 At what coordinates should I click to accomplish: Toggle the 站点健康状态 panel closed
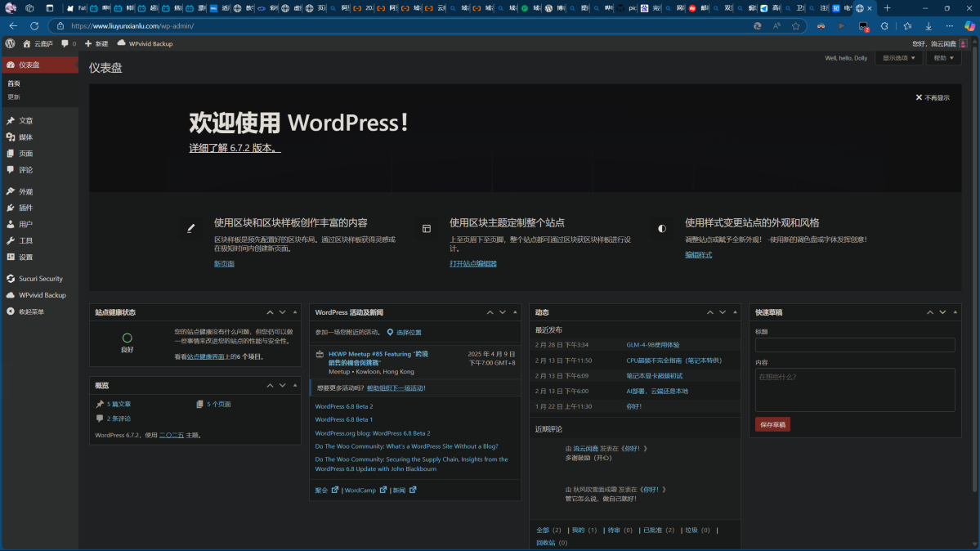(x=294, y=312)
